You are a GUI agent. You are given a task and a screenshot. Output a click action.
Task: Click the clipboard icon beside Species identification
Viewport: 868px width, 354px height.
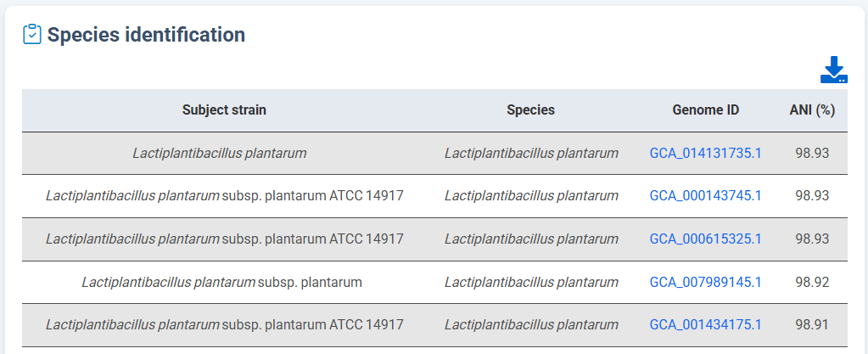(32, 35)
